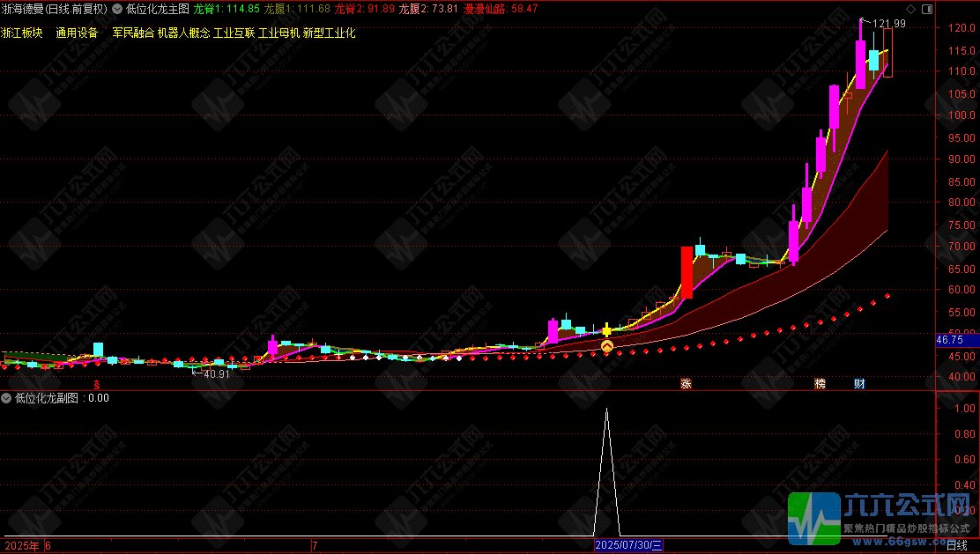The width and height of the screenshot is (980, 554).
Task: Click the stock title 浙海德曼(日线.前复权)
Action: click(55, 9)
